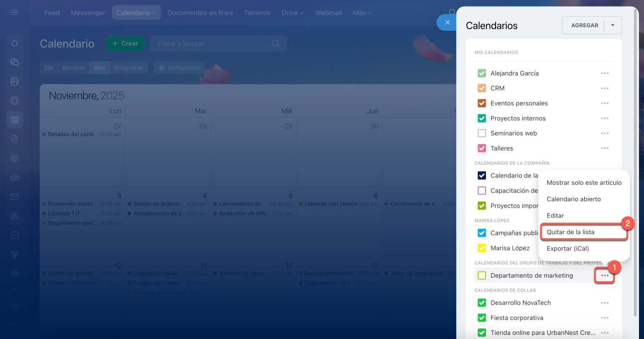Open the three-dot menu beside Alejandra García
644x339 pixels.
pyautogui.click(x=604, y=74)
